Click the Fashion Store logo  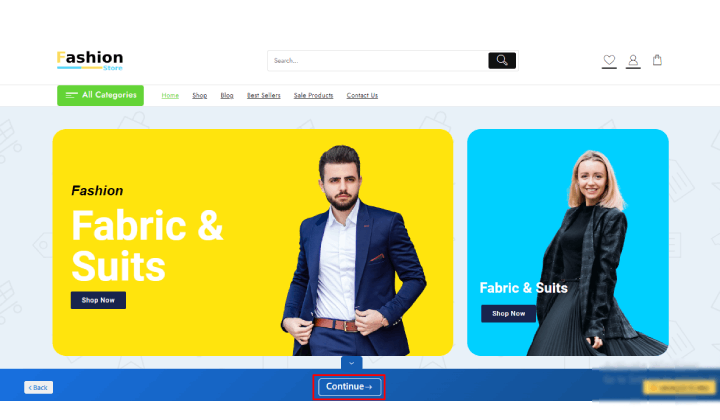tap(90, 61)
